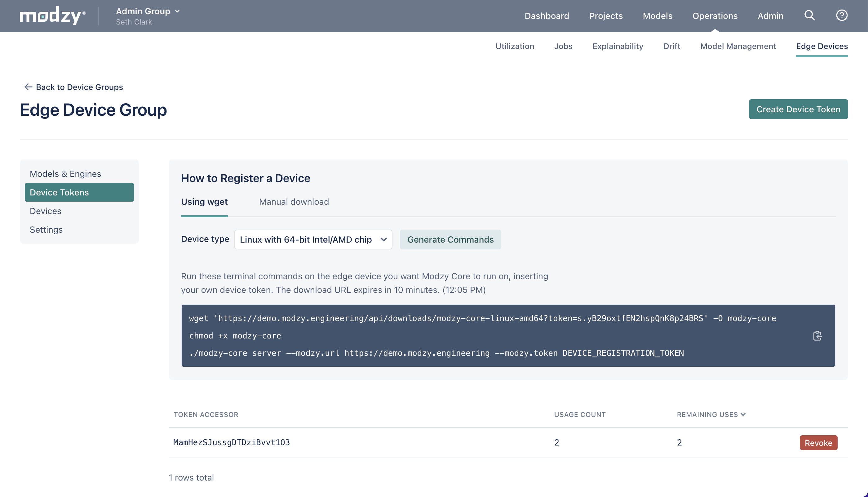
Task: Select the Edge Devices tab
Action: pyautogui.click(x=821, y=46)
